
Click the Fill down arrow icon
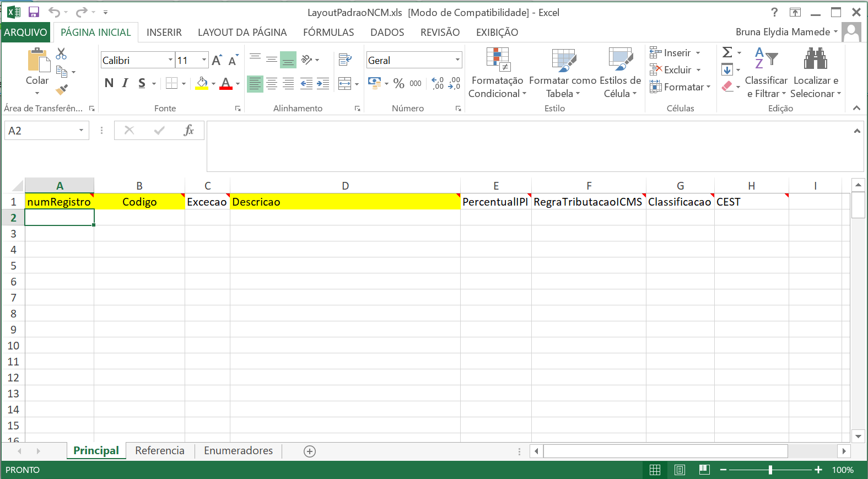pyautogui.click(x=727, y=69)
